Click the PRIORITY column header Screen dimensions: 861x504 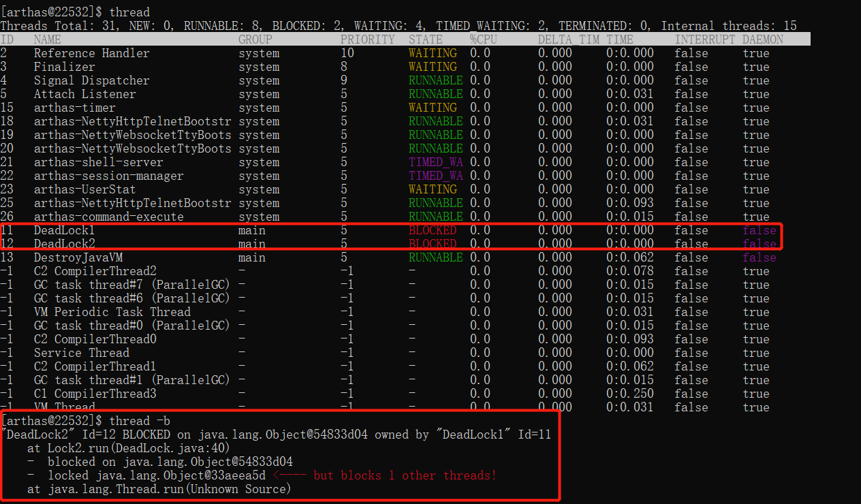pos(368,40)
